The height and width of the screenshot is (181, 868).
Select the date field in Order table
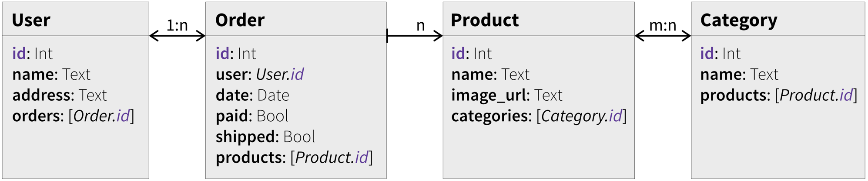252,95
